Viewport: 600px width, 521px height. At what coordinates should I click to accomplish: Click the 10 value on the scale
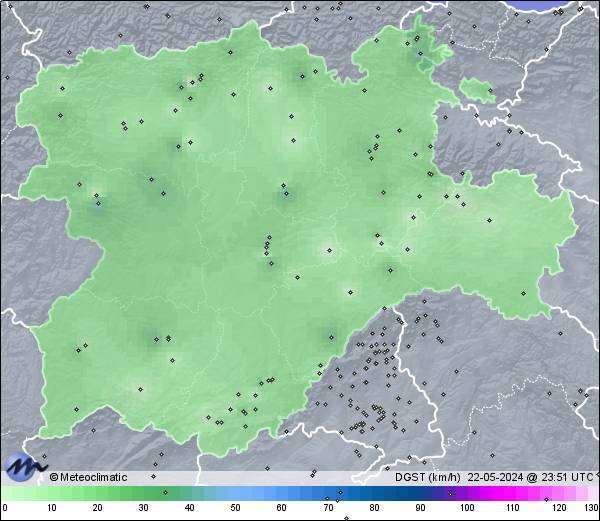pos(52,508)
